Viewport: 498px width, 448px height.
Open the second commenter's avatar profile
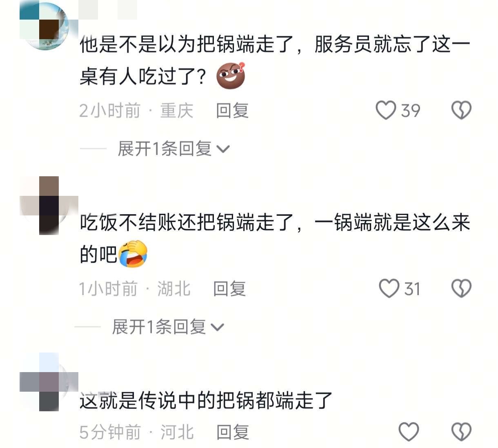[x=49, y=206]
